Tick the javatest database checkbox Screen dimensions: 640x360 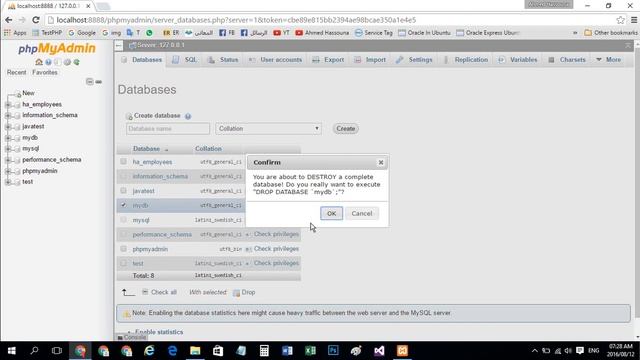[123, 191]
